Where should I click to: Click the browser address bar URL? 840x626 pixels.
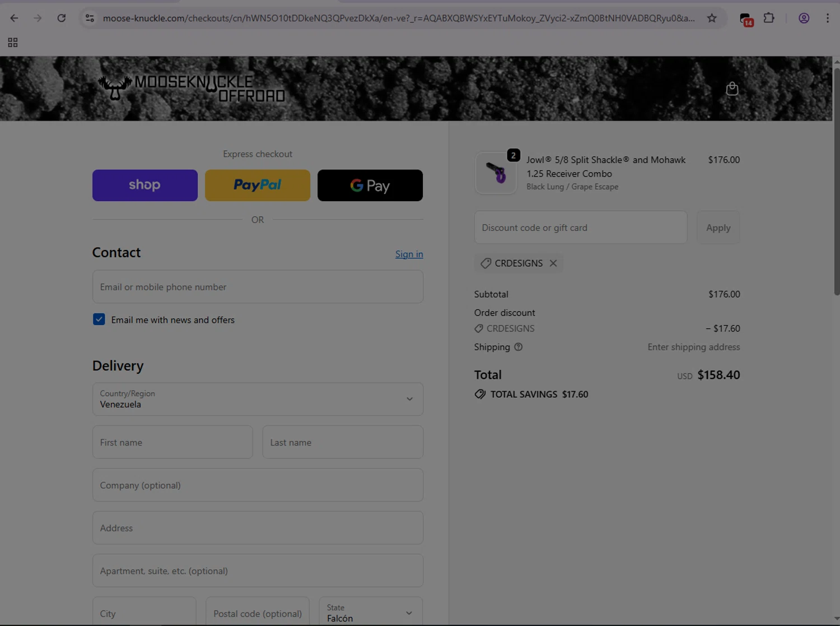point(399,18)
